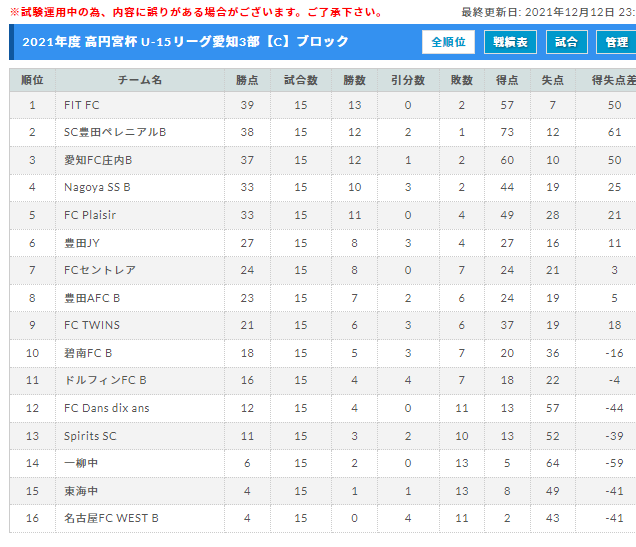Image resolution: width=636 pixels, height=547 pixels.
Task: Click the Nagoya SS B team name
Action: (x=97, y=187)
